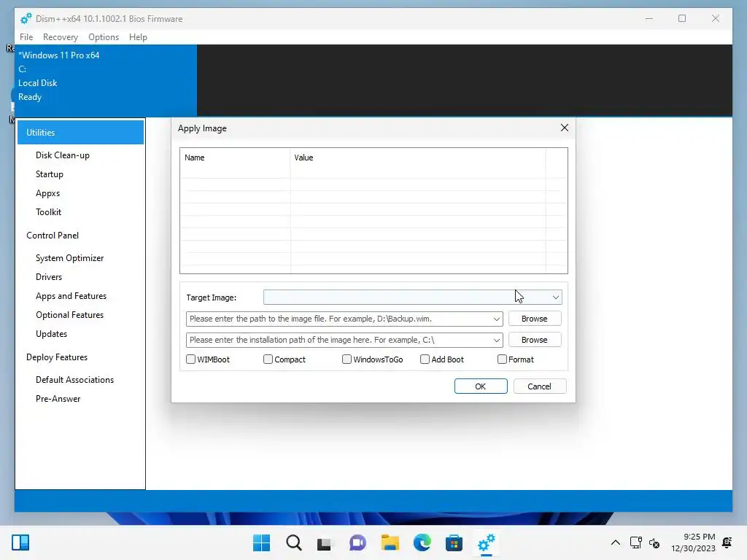Select Deploy Features section header

click(x=57, y=357)
